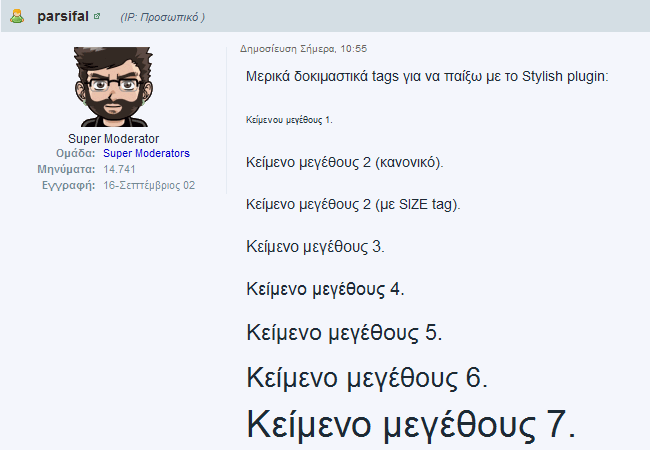Click the line Κείμενο μεγέθους 5
Viewport: 650px width, 450px height.
(344, 332)
